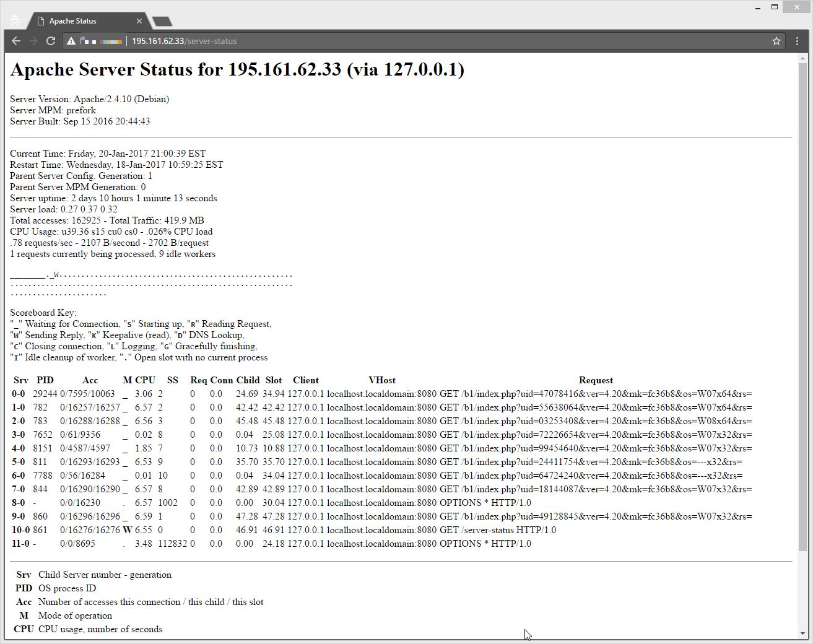Click the request with uid=64724240

tap(591, 476)
